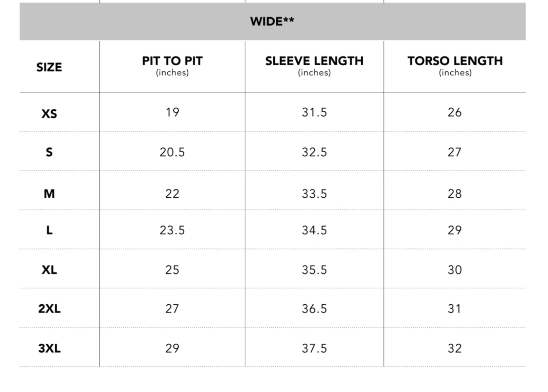This screenshot has height=392, width=548.
Task: Click the SLEEVE LENGTH column header
Action: [x=314, y=61]
